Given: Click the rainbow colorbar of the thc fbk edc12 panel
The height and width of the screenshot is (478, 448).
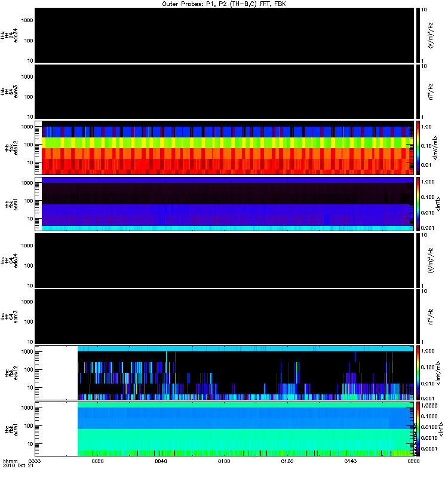Looking at the screenshot, I should pos(418,373).
